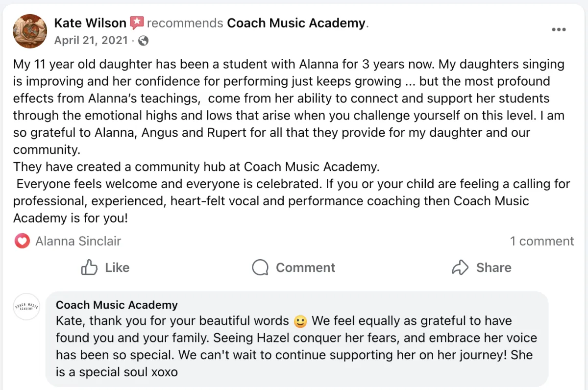The width and height of the screenshot is (588, 390).
Task: Click the April 21, 2021 timestamp
Action: pos(91,41)
